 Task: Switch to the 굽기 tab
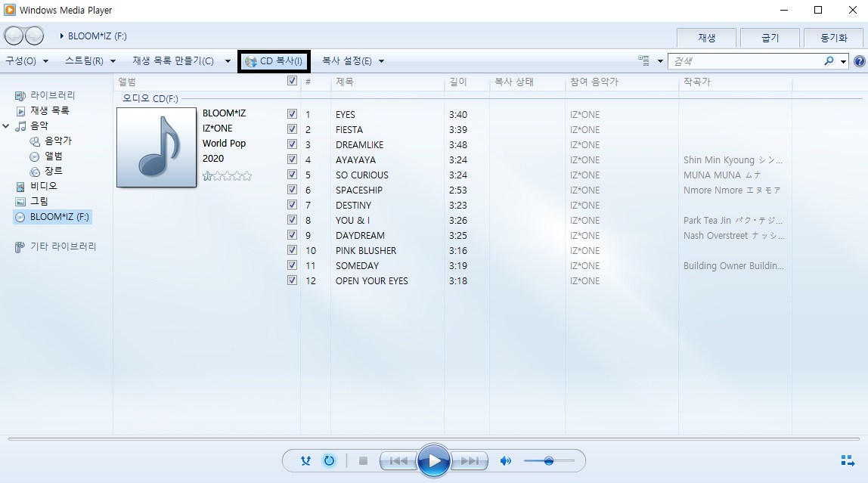point(770,38)
